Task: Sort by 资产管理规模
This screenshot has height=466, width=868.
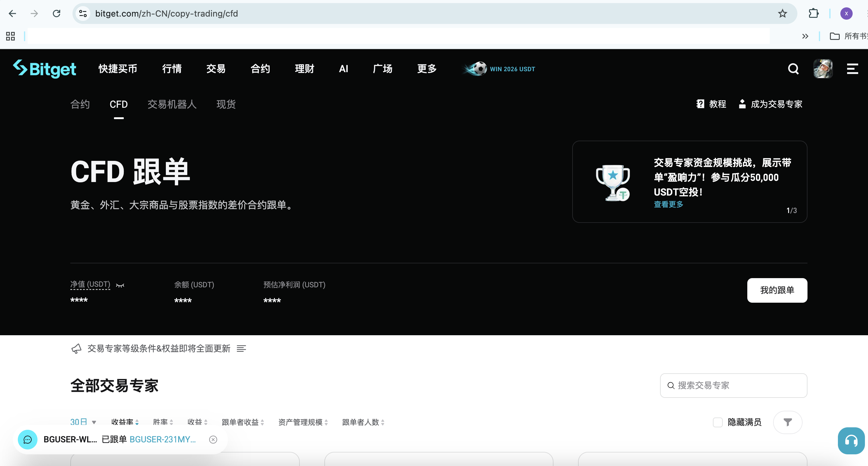Action: coord(303,422)
